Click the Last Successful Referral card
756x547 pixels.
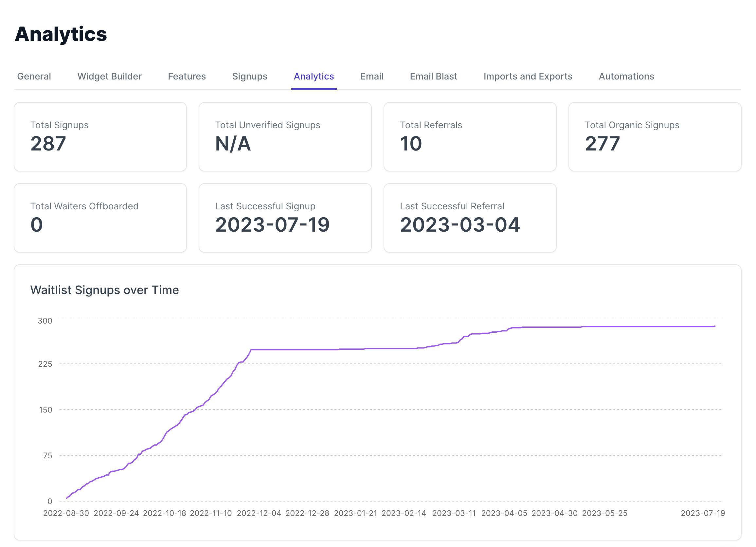(x=470, y=217)
